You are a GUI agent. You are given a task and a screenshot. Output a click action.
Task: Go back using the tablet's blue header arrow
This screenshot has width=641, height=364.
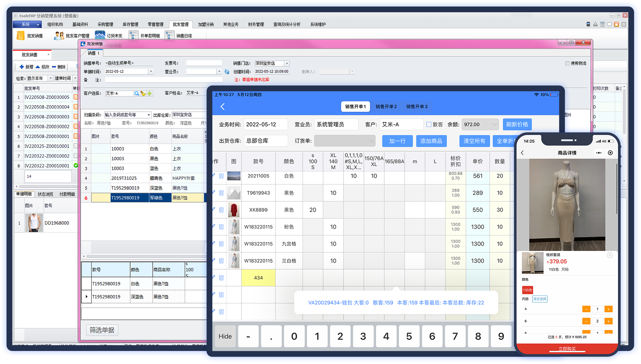(x=223, y=107)
